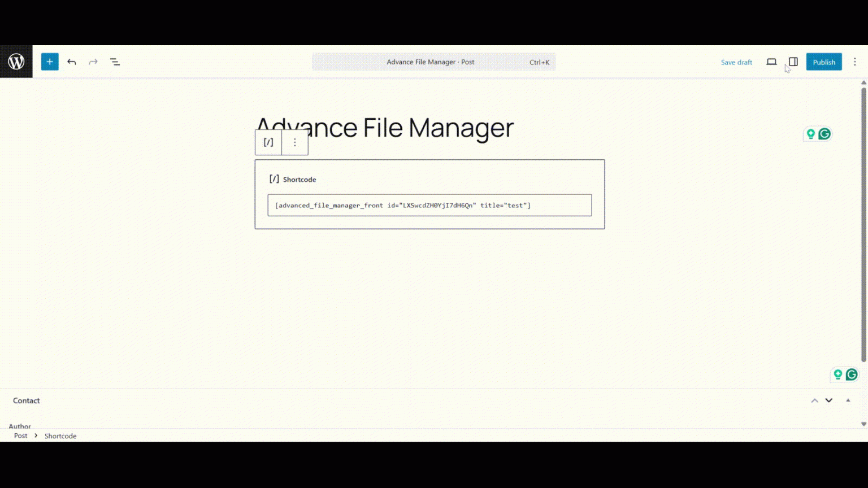Viewport: 868px width, 488px height.
Task: Click Save draft link
Action: (736, 62)
